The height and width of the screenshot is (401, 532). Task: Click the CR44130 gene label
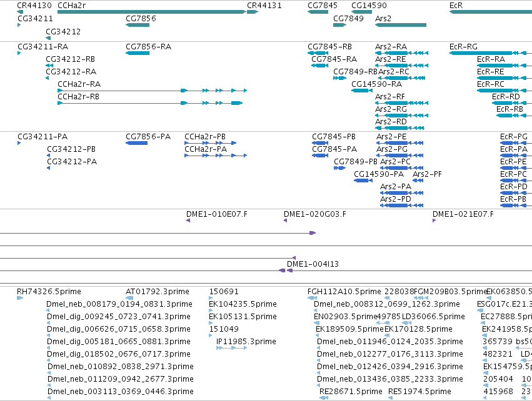point(34,6)
